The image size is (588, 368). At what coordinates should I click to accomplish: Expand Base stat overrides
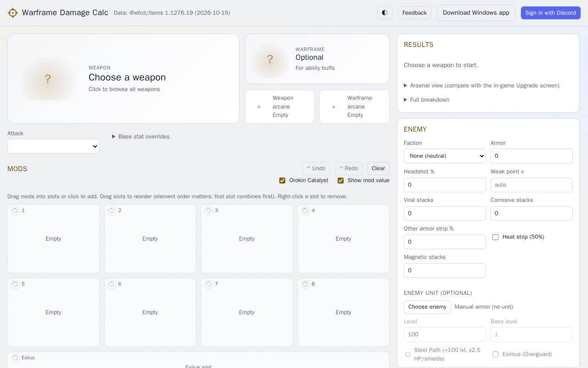[141, 137]
